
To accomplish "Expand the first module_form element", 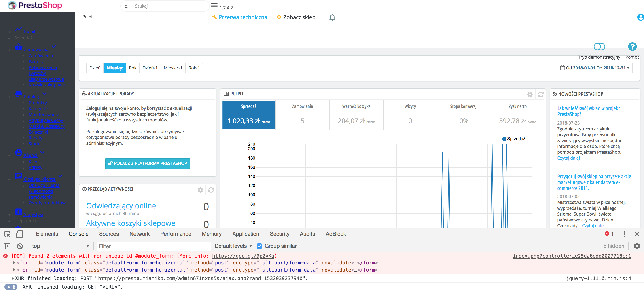I will [x=14, y=263].
